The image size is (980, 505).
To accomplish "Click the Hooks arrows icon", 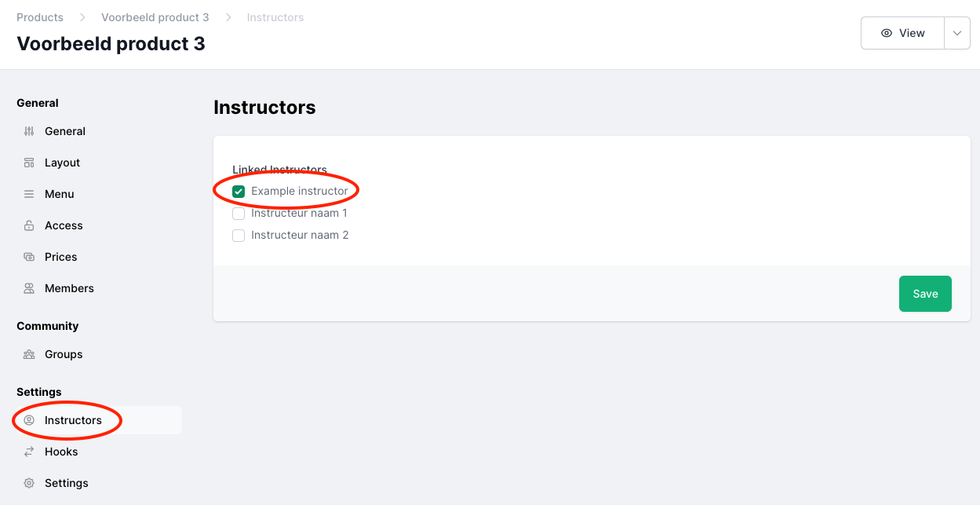I will click(x=29, y=452).
